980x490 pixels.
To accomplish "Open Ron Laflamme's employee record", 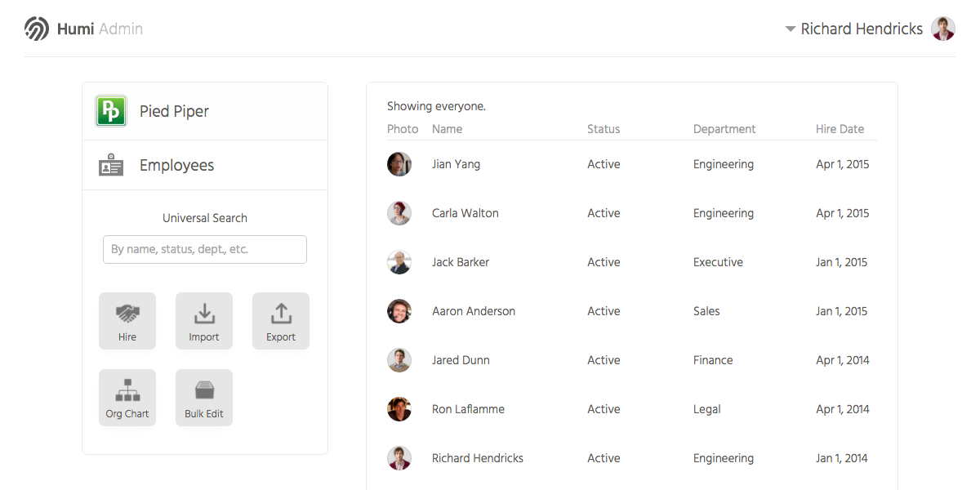I will [468, 409].
